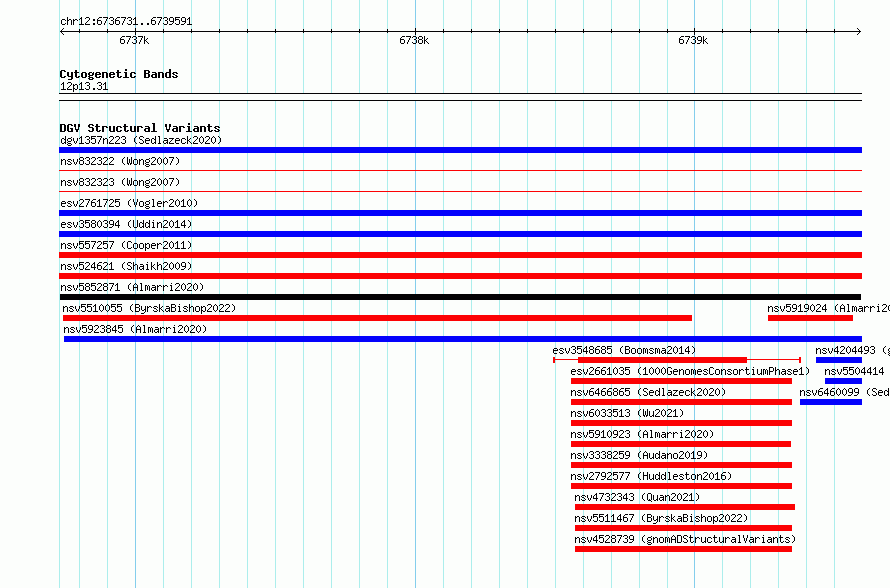The image size is (890, 588).
Task: Click the DGV Structural Variants track heading
Action: [140, 128]
